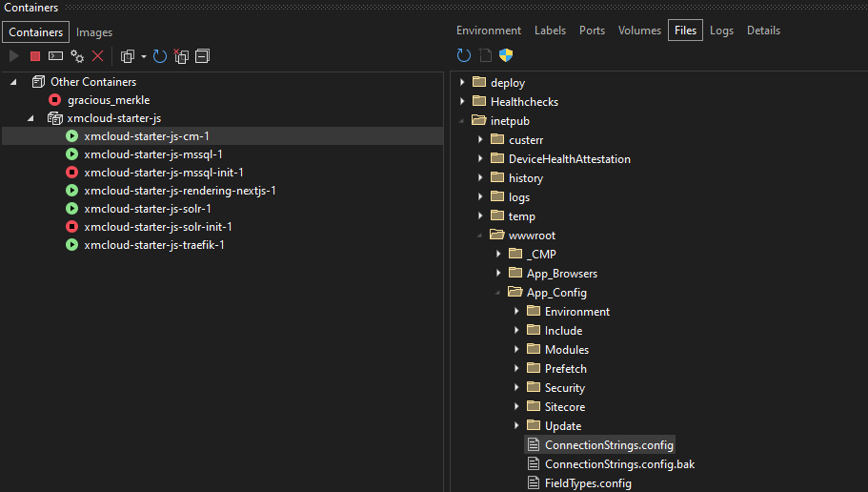Click the shield icon in Files toolbar
This screenshot has height=492, width=868.
(506, 55)
